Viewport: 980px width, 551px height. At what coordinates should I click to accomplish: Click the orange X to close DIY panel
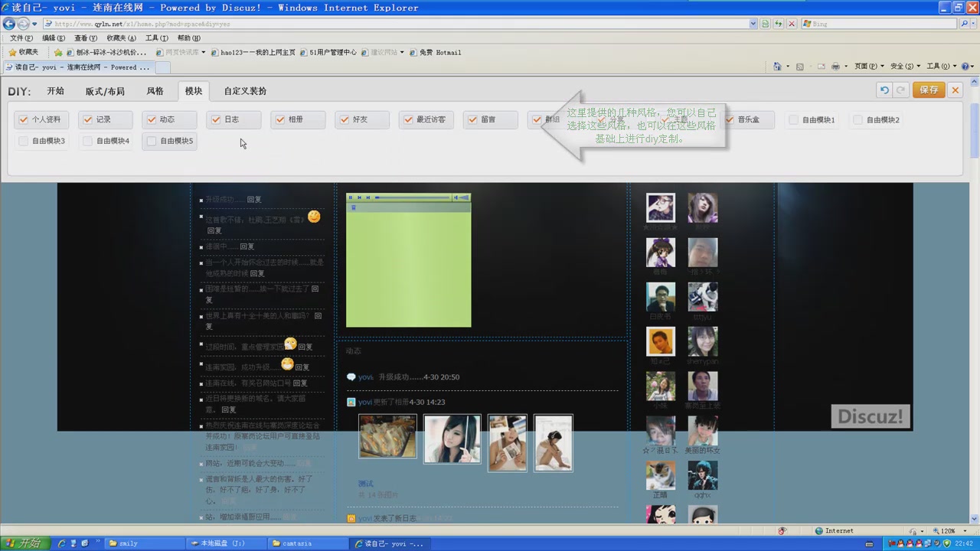click(x=955, y=90)
